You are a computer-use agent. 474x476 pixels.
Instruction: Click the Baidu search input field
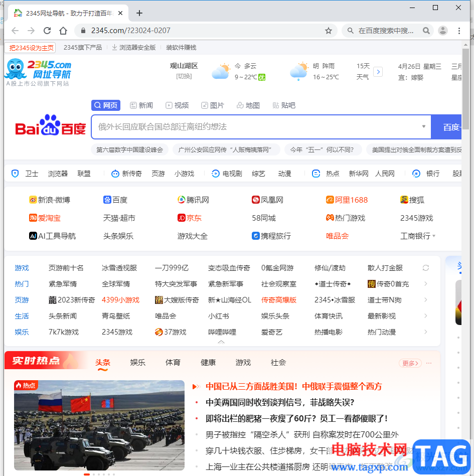click(261, 127)
